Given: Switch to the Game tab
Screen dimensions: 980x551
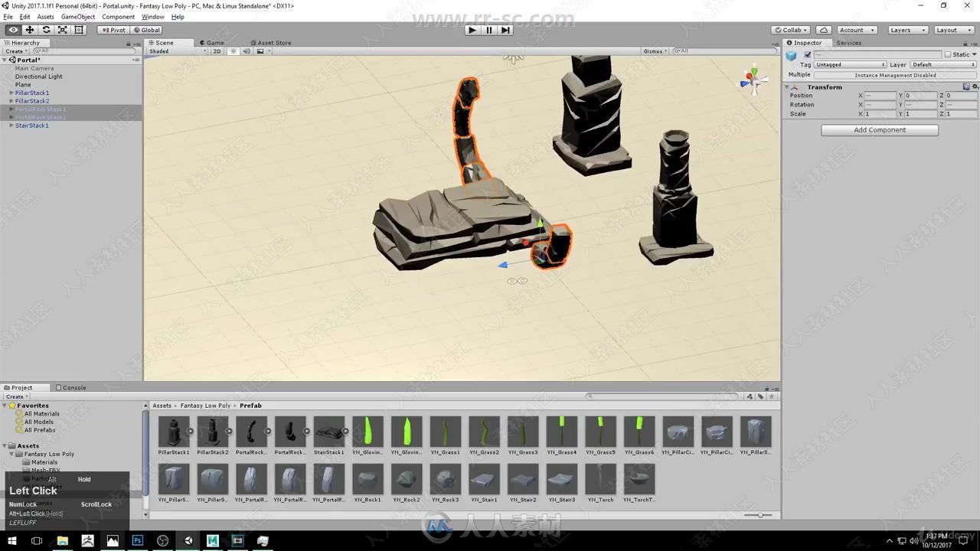Looking at the screenshot, I should (214, 43).
